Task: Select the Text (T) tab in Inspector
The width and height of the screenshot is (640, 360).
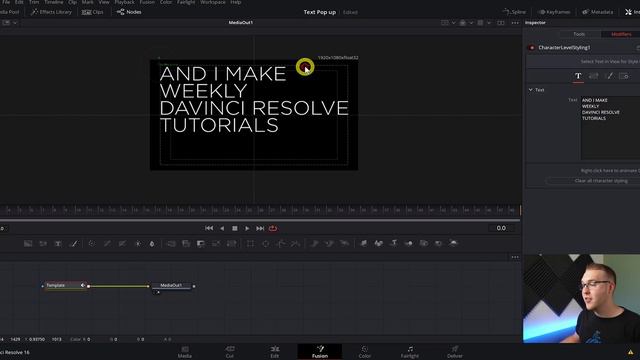Action: point(578,76)
